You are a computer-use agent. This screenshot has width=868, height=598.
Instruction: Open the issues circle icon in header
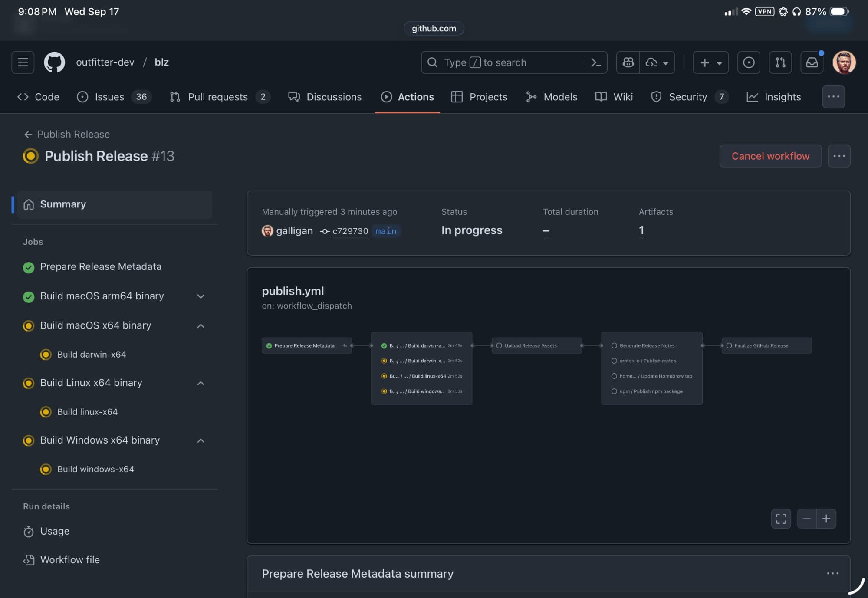point(749,62)
